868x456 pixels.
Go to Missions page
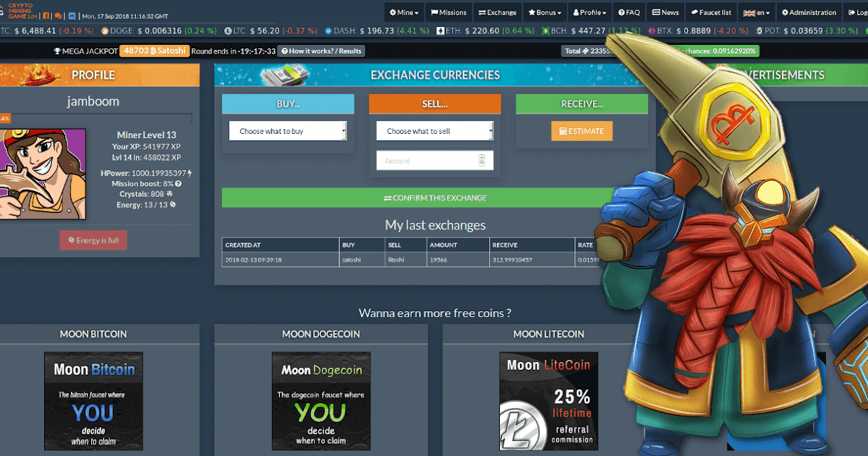coord(448,12)
